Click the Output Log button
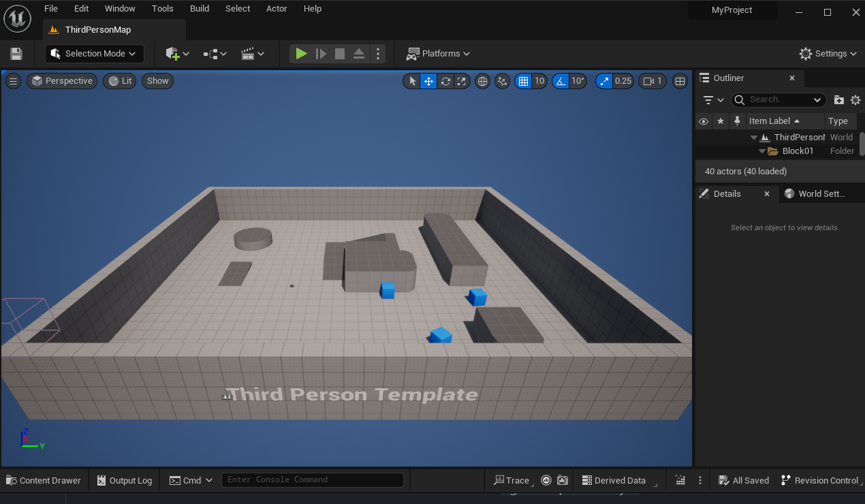Image resolution: width=865 pixels, height=504 pixels. pos(124,480)
